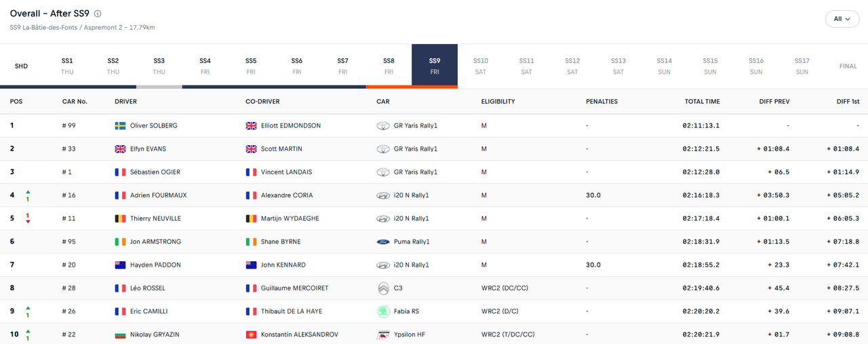Click the red down arrow in Neuville's position

[28, 222]
